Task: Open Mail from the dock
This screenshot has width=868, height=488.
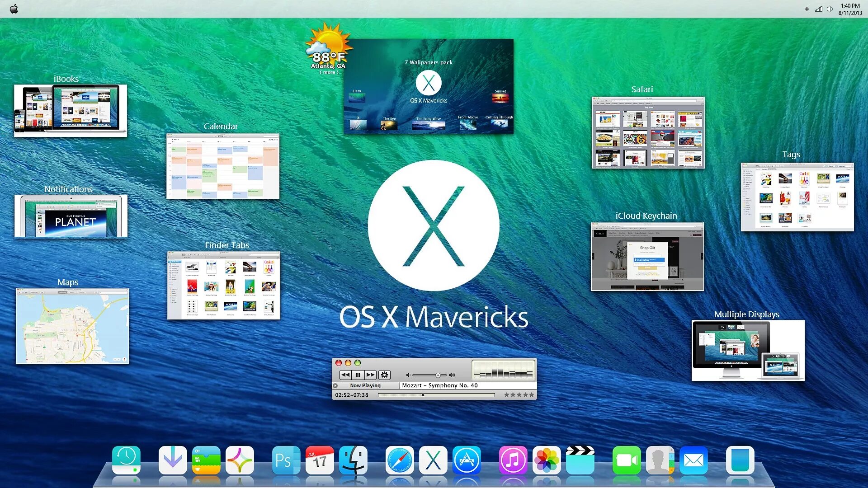Action: 693,460
